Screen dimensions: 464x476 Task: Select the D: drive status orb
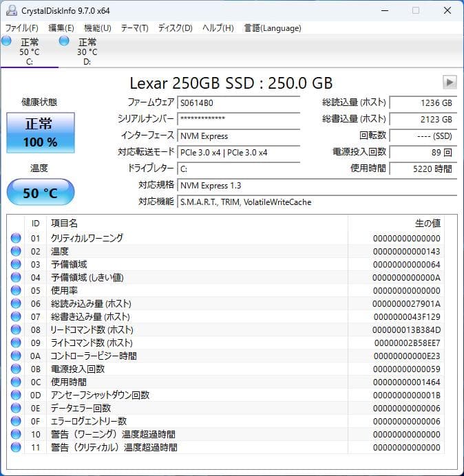click(x=64, y=41)
